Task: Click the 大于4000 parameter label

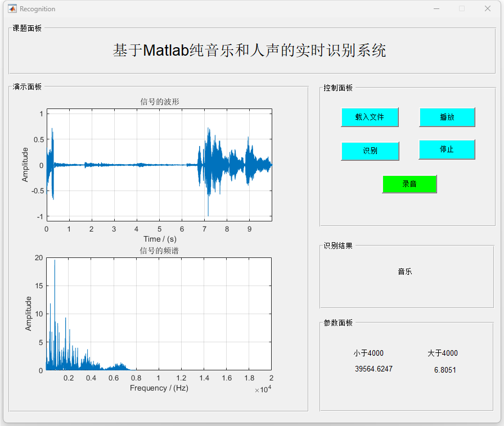Action: point(442,353)
